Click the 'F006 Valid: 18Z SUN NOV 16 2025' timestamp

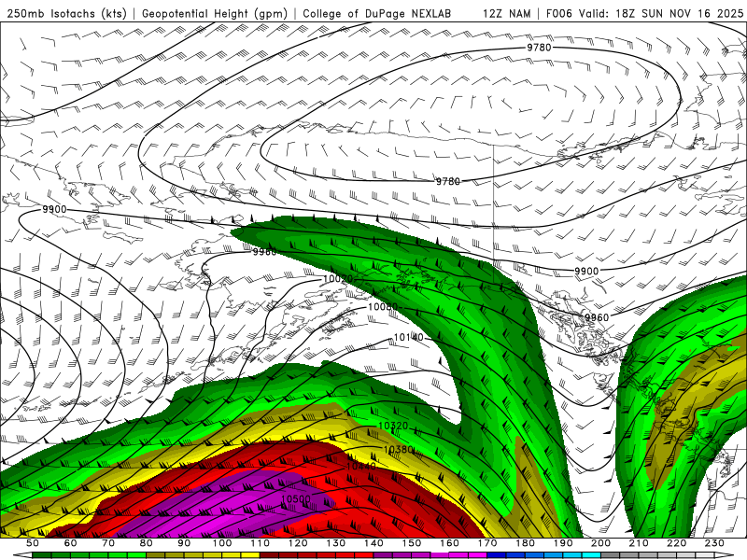[644, 14]
